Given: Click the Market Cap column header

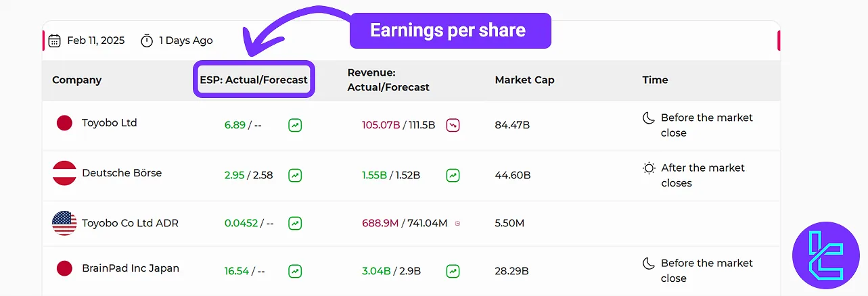Looking at the screenshot, I should 524,80.
